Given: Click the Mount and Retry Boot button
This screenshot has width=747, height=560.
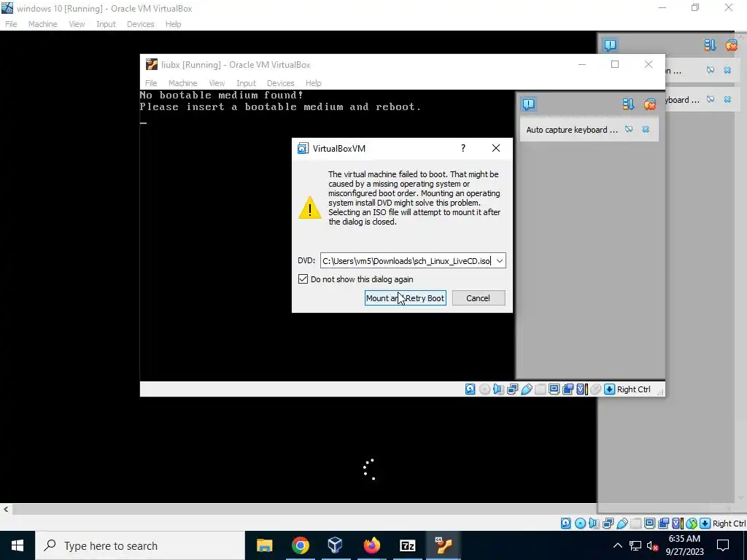Looking at the screenshot, I should click(406, 298).
